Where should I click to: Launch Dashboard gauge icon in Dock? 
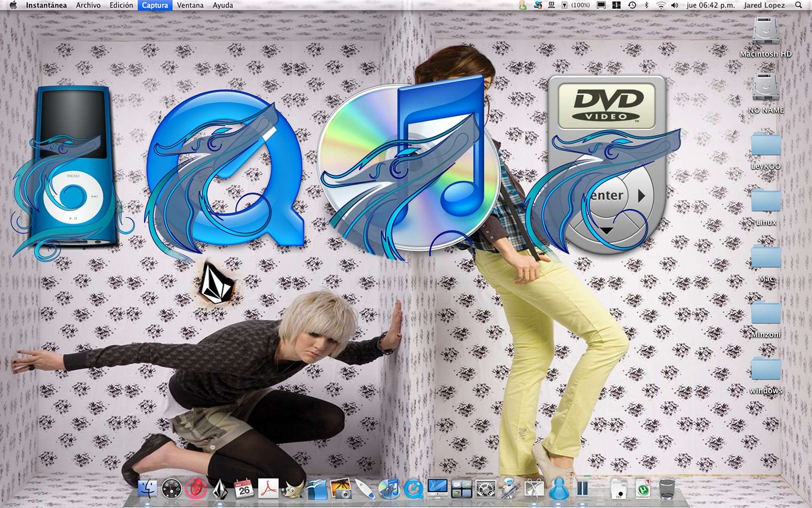pyautogui.click(x=171, y=489)
